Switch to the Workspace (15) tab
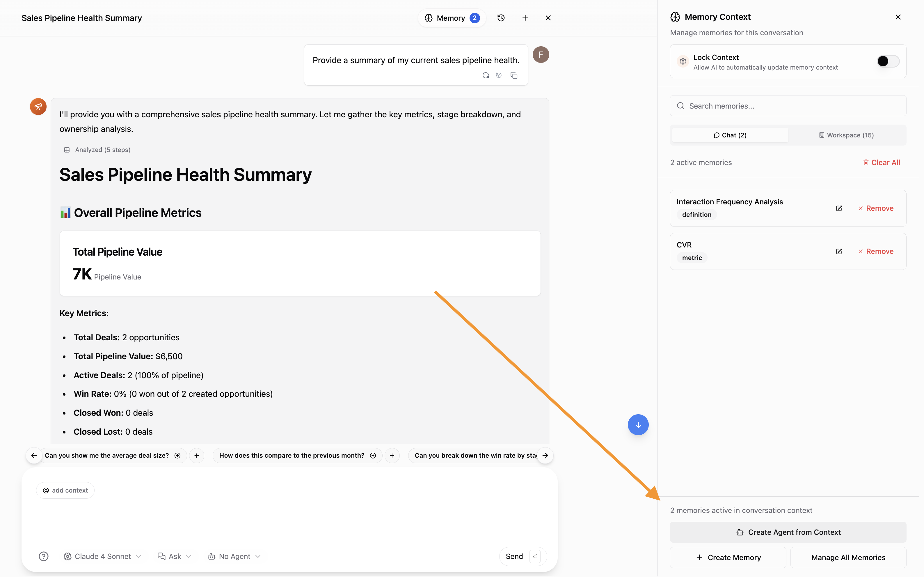 (847, 135)
